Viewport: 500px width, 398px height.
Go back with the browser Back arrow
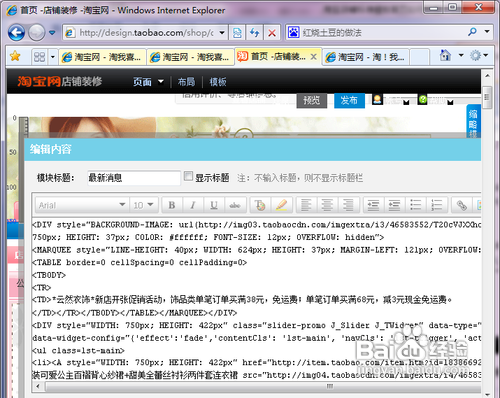[16, 33]
